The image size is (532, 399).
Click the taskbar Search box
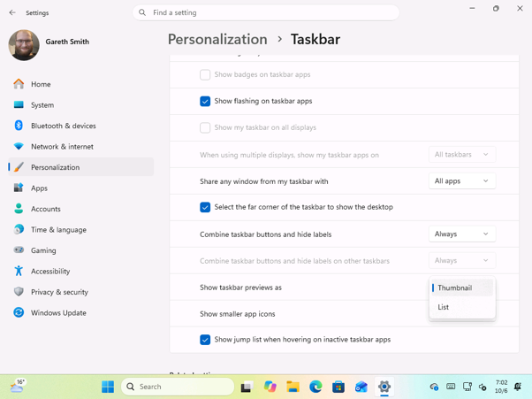pyautogui.click(x=178, y=387)
